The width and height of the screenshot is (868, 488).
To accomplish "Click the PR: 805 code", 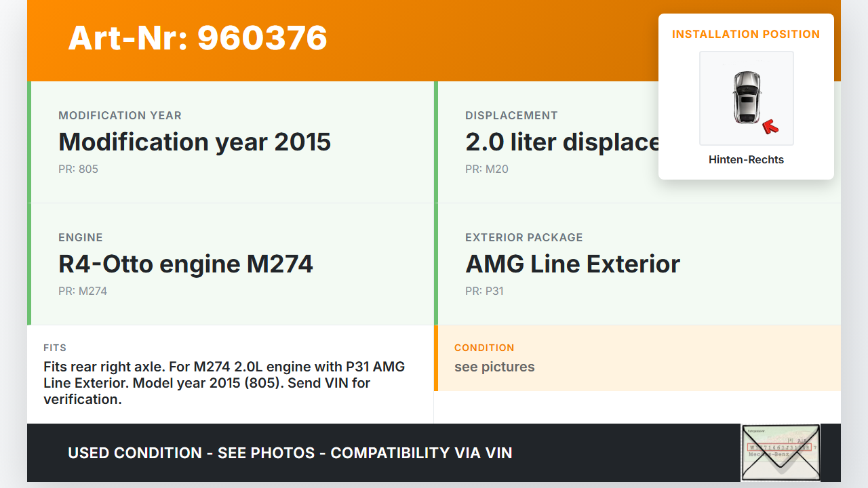I will 78,169.
